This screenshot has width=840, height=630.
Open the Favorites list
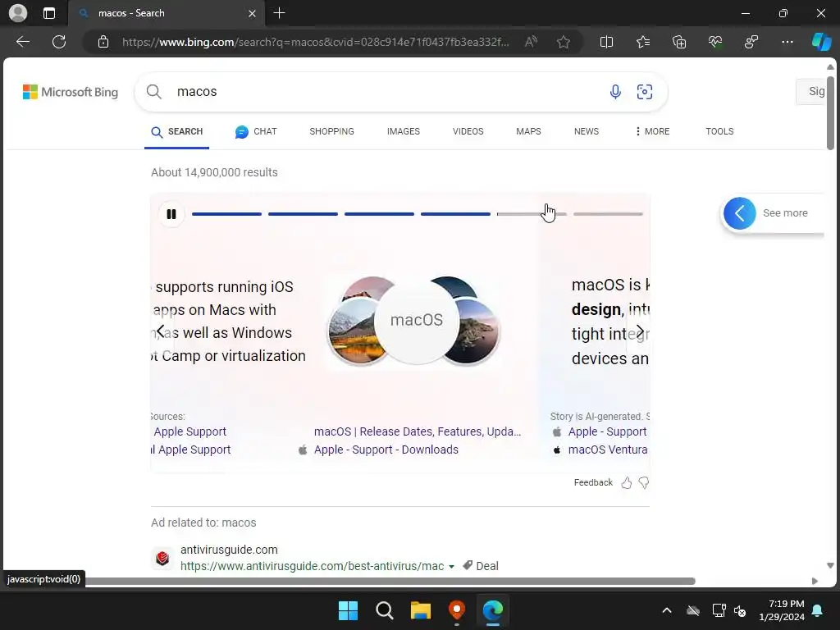point(643,42)
